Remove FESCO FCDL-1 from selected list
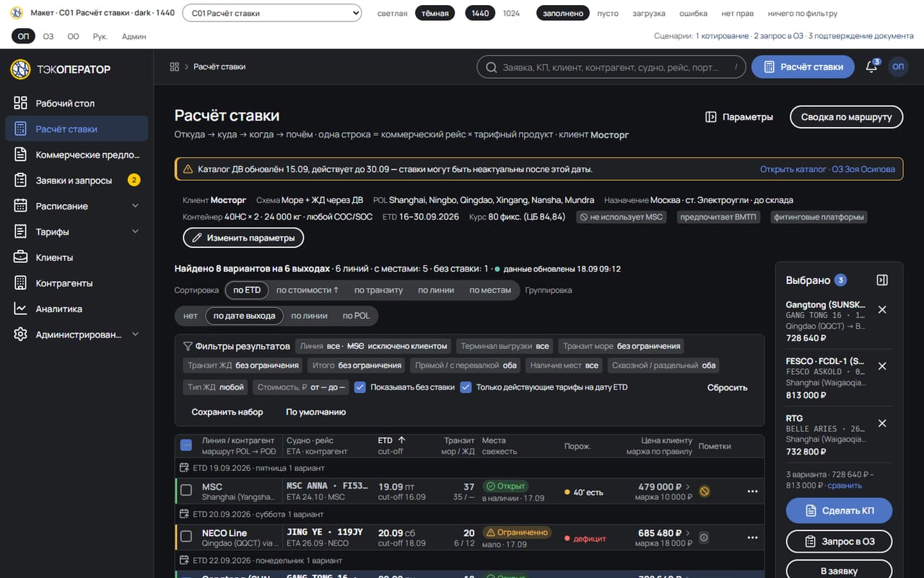Screen dimensions: 924x578 point(882,366)
